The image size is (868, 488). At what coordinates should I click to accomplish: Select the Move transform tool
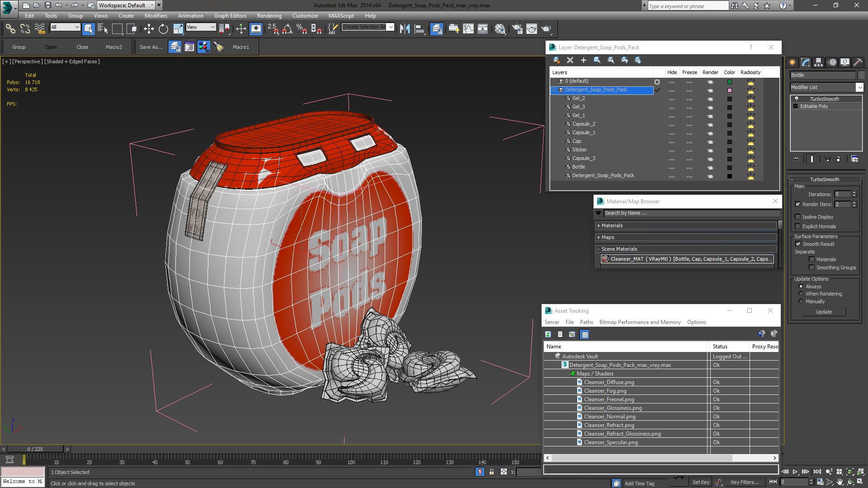tap(149, 29)
